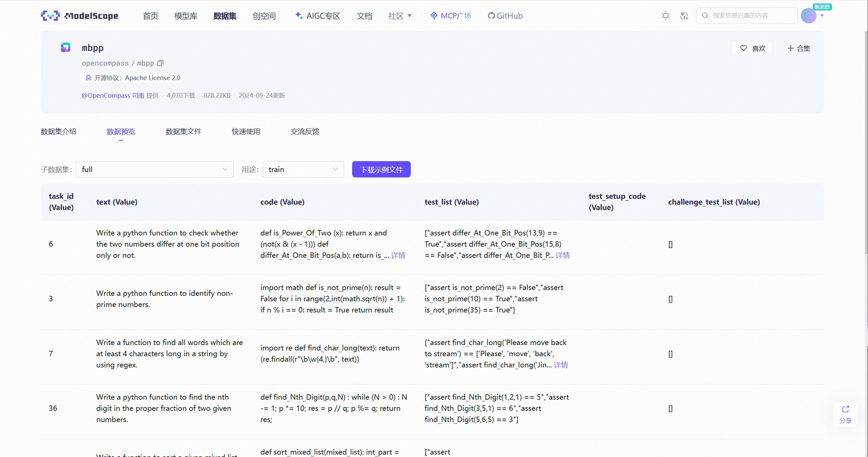
Task: Click the find_Nth_Digit code cell
Action: pyautogui.click(x=334, y=408)
